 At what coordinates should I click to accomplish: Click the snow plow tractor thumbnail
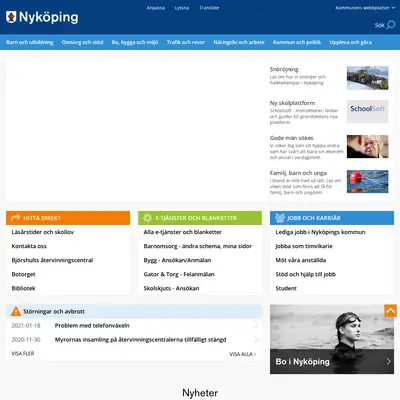point(367,78)
